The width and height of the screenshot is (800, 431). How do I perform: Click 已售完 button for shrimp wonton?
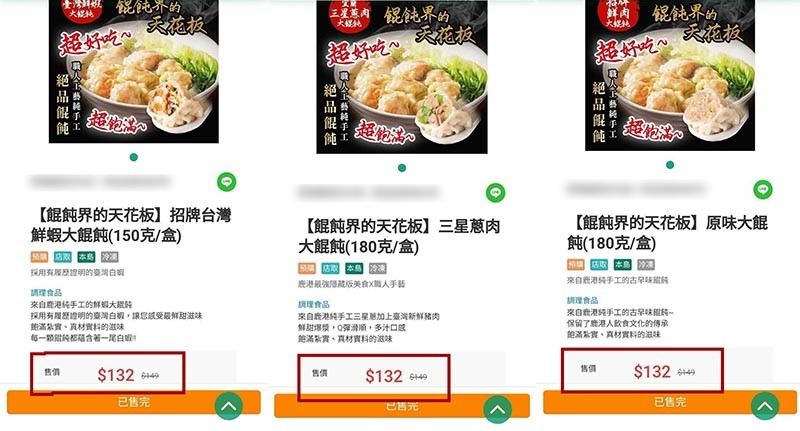click(x=134, y=402)
